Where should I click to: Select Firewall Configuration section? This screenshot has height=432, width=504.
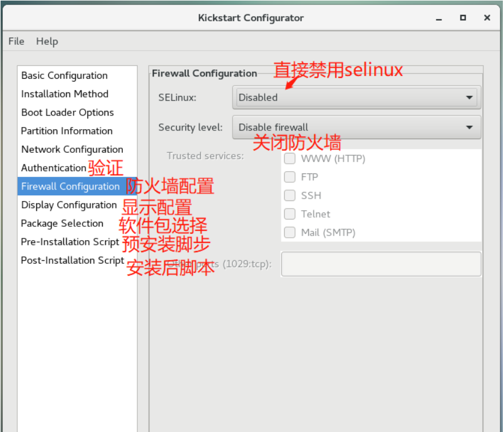[x=77, y=186]
